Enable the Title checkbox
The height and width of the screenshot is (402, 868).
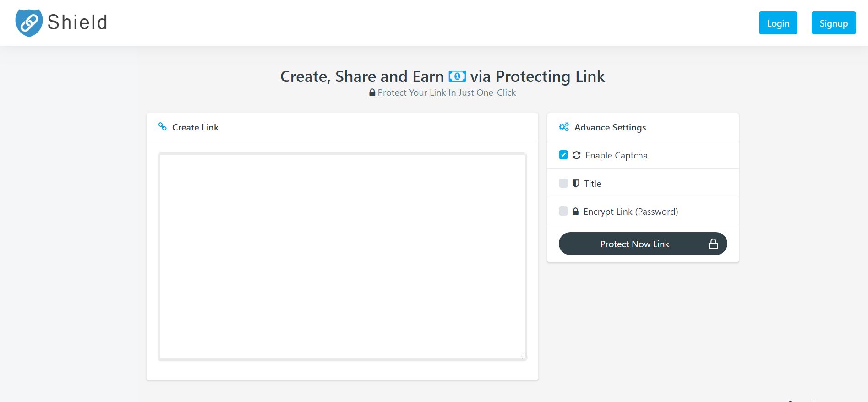tap(563, 183)
